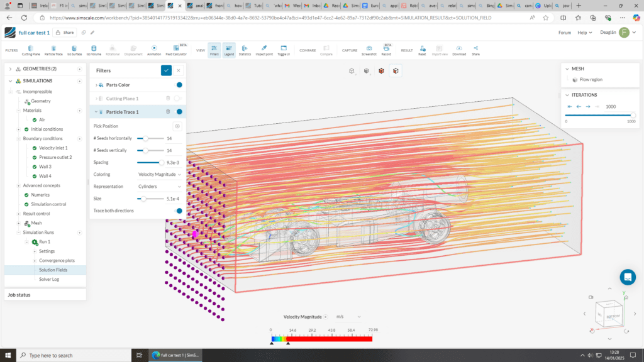Select the Cutting Plane filter tool
Viewport: 644px width, 362px height.
coord(31,48)
